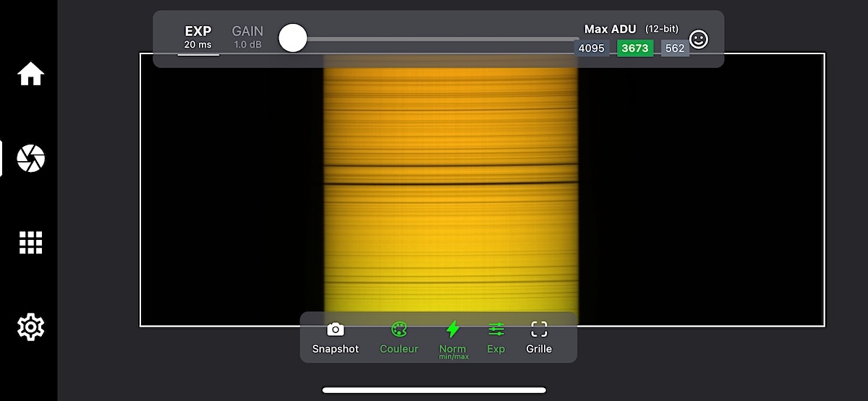The width and height of the screenshot is (868, 401).
Task: Open the grid gallery icon in sidebar
Action: [x=30, y=243]
